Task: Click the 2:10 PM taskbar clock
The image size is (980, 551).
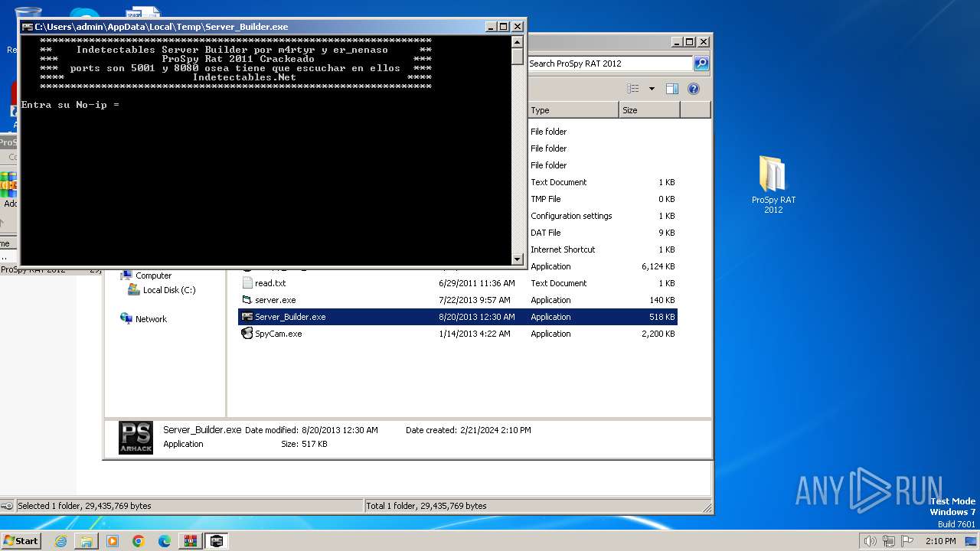Action: tap(941, 541)
